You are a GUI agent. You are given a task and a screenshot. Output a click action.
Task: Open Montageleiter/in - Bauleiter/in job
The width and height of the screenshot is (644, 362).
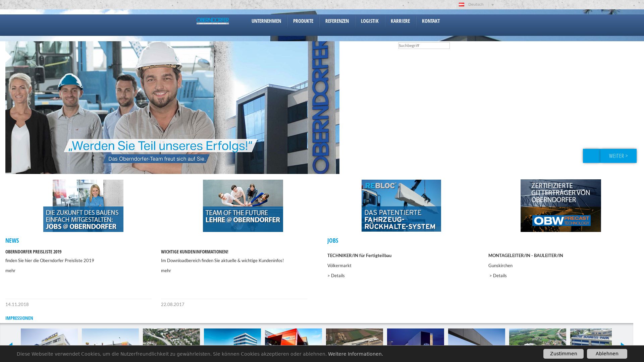(x=526, y=255)
